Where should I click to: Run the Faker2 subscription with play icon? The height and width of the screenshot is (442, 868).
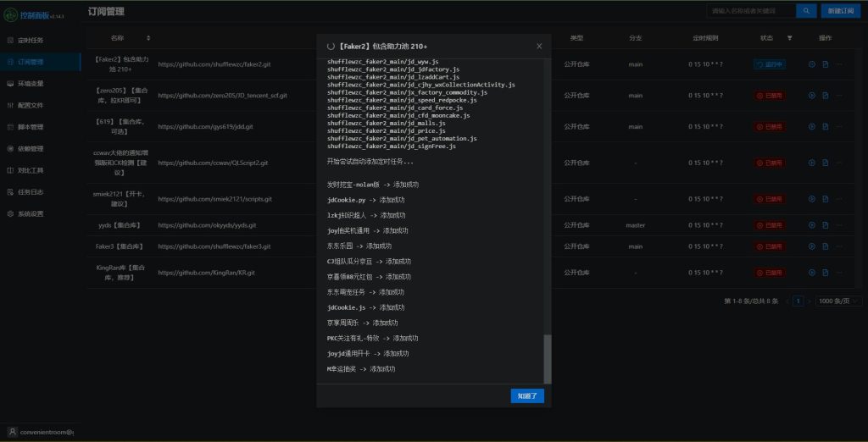(x=811, y=64)
